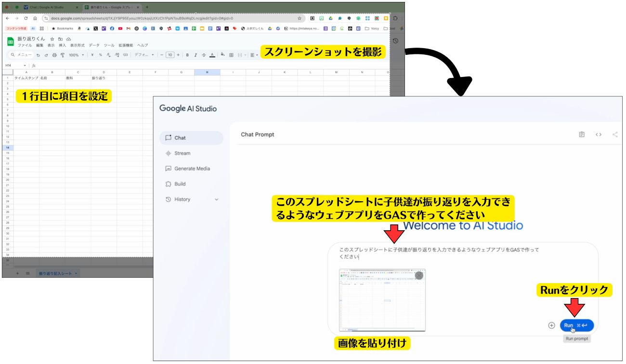The height and width of the screenshot is (364, 626).
Task: Select cell A1 タイムスタンプ
Action: coord(26,78)
